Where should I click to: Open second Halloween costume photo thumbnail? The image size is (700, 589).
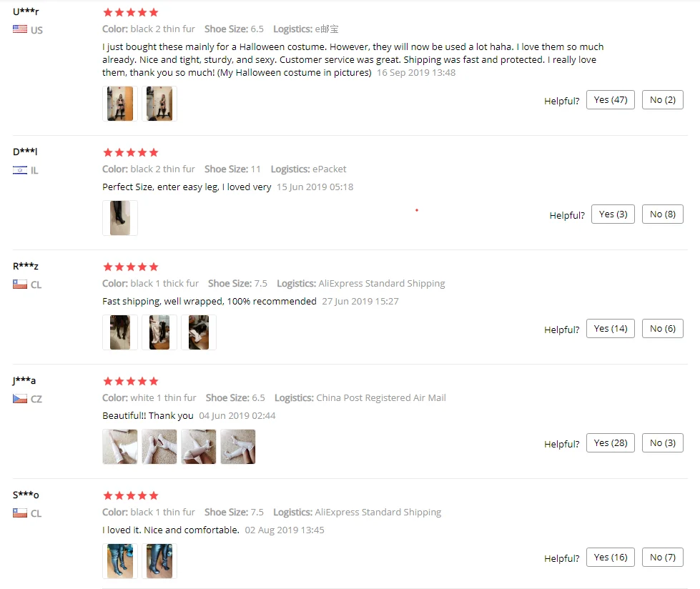(x=159, y=104)
